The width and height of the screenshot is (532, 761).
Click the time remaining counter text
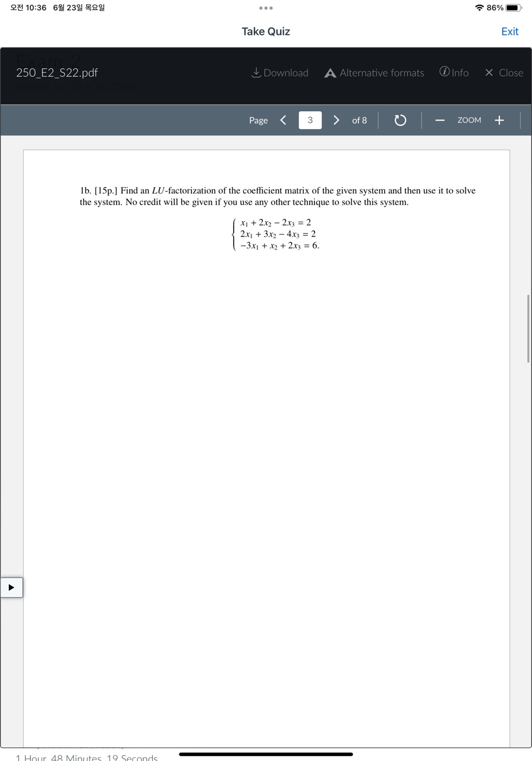[87, 757]
